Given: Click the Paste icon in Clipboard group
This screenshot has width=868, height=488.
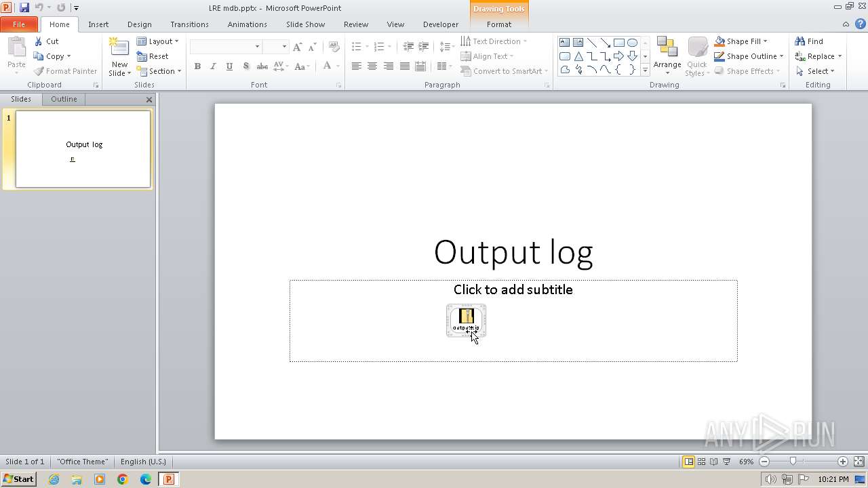Looking at the screenshot, I should coord(16,48).
